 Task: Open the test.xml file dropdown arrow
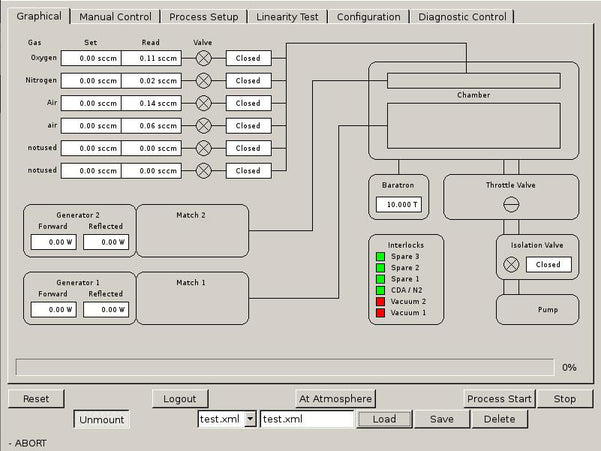pos(250,419)
